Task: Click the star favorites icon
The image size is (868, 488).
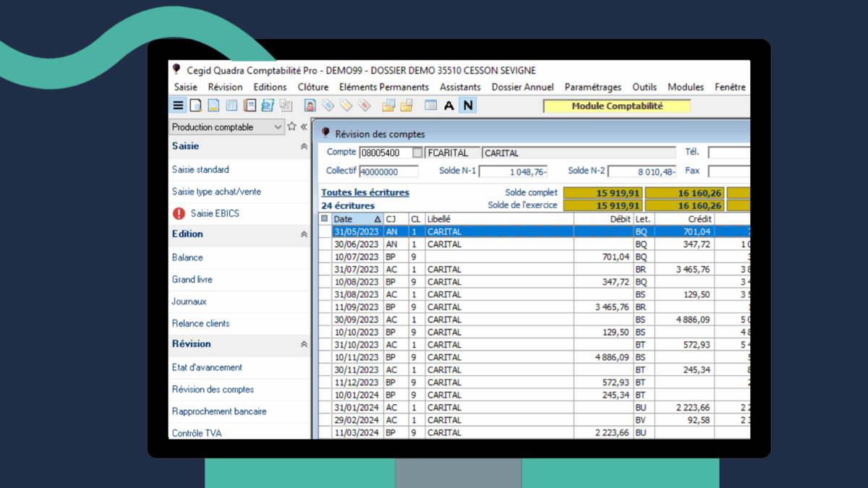Action: pyautogui.click(x=292, y=127)
